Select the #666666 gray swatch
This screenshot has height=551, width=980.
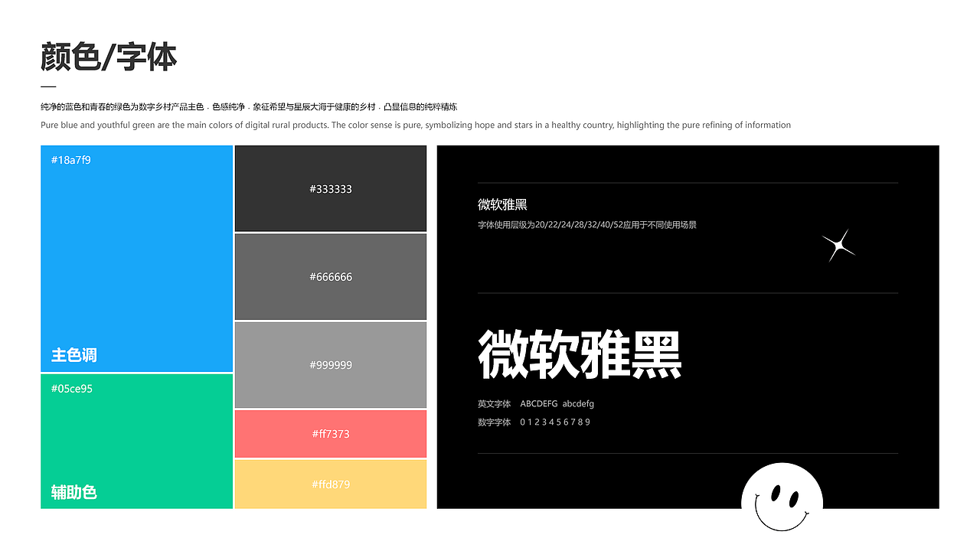pyautogui.click(x=330, y=276)
